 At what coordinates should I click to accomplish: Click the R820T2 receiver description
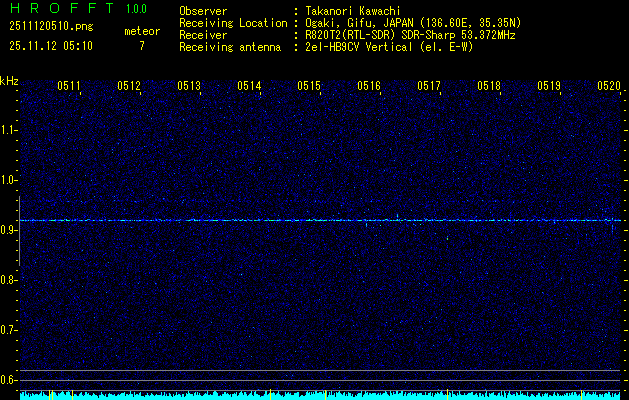409,34
